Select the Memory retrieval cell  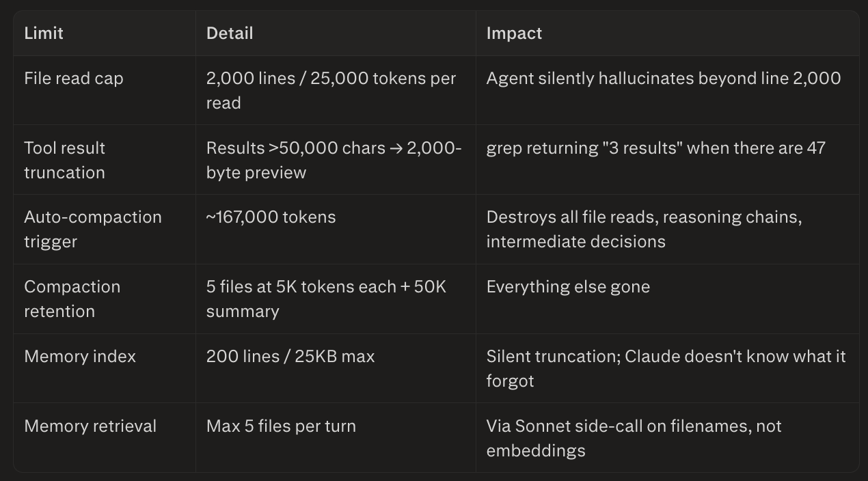coord(105,437)
